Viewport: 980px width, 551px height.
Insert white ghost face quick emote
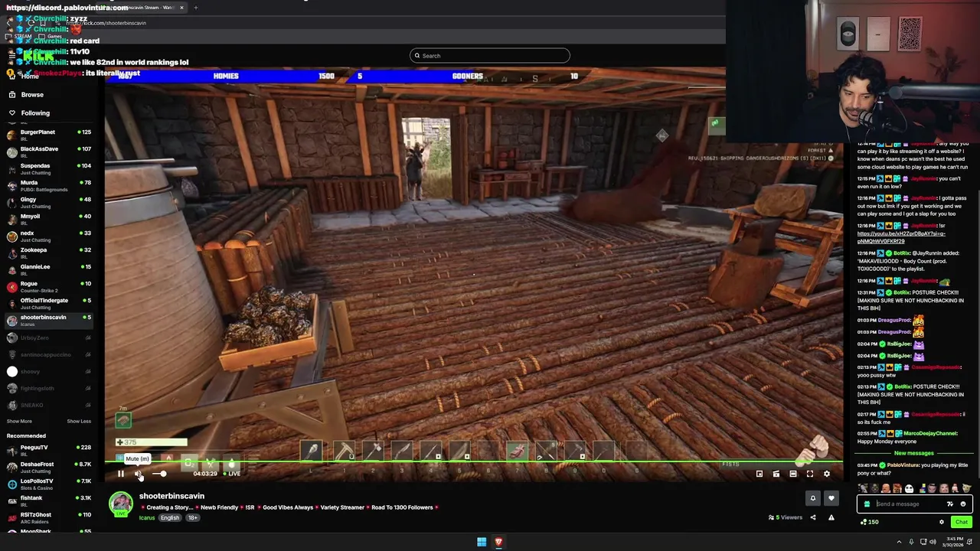[909, 488]
